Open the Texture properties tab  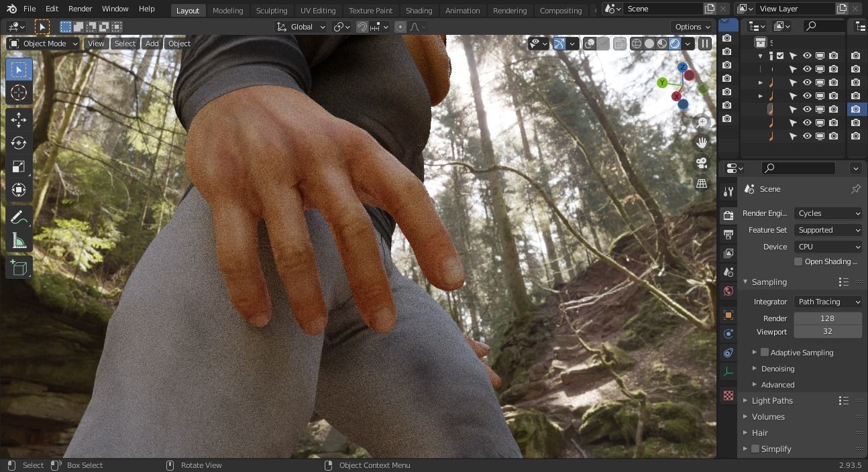728,396
